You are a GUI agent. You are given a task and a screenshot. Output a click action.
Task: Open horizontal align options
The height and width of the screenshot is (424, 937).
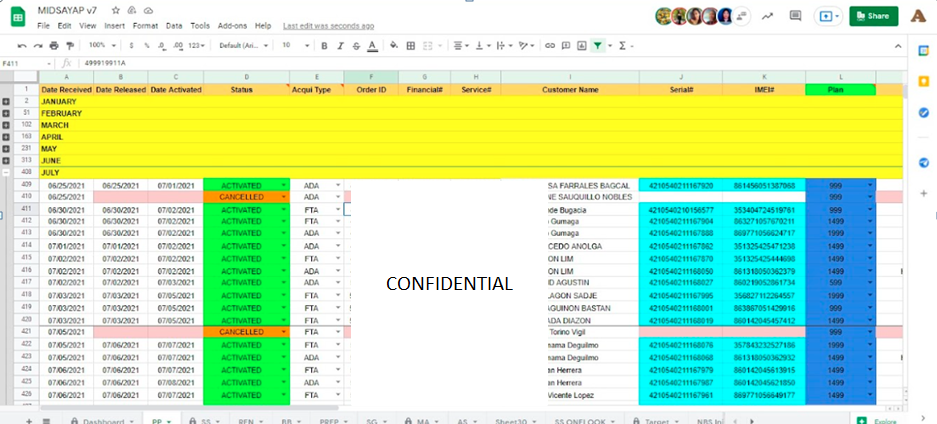[x=461, y=45]
